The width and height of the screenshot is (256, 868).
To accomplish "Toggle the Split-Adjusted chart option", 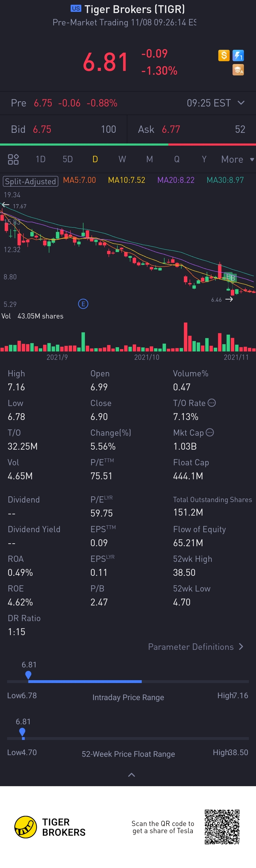I will [x=30, y=181].
